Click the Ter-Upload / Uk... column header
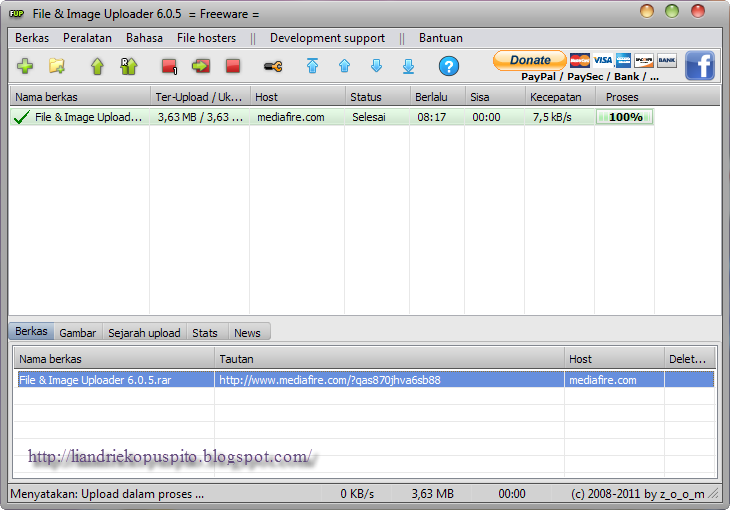Image resolution: width=730 pixels, height=510 pixels. click(x=200, y=97)
